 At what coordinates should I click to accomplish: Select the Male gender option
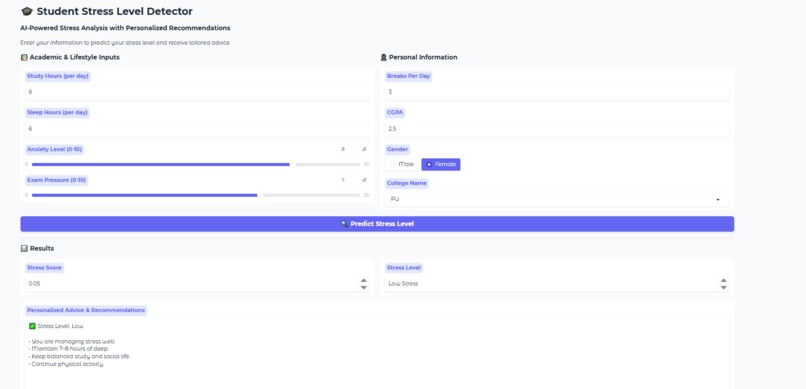coord(402,164)
